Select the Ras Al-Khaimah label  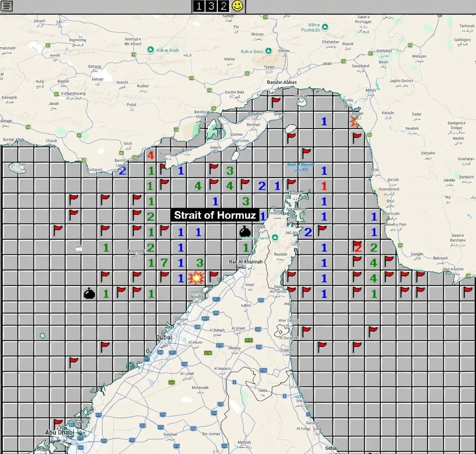coord(246,262)
